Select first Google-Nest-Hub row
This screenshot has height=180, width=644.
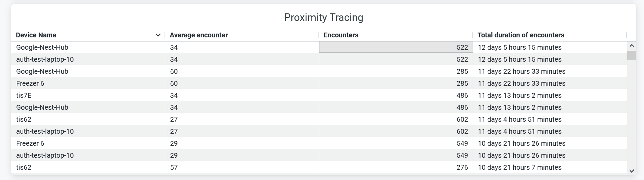[x=42, y=47]
